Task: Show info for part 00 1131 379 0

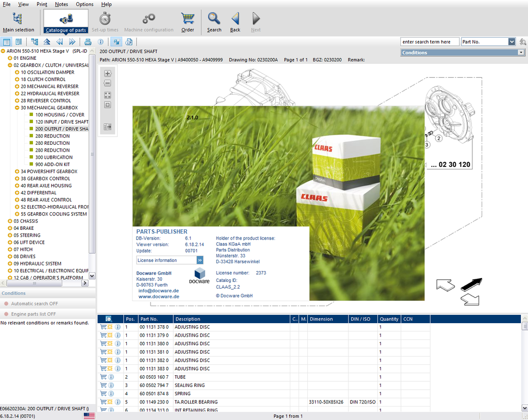Action: pyautogui.click(x=118, y=335)
